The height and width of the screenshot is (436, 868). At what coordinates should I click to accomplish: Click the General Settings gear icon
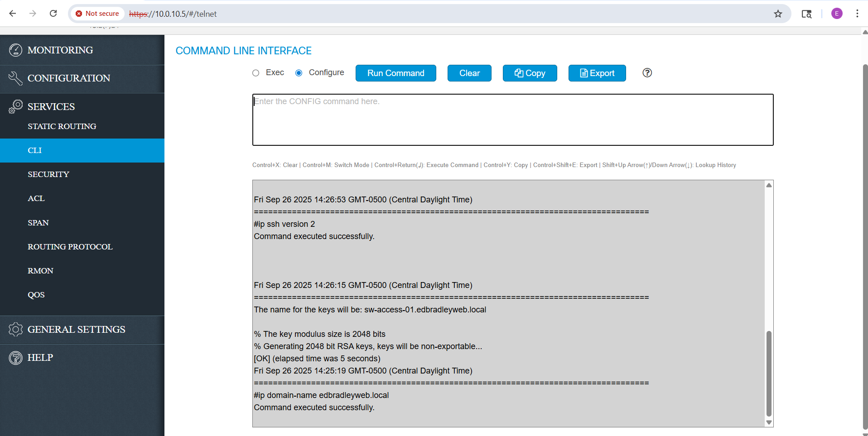point(15,329)
